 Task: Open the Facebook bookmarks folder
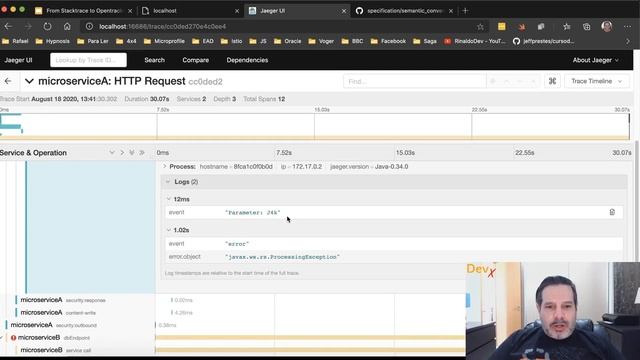[388, 41]
